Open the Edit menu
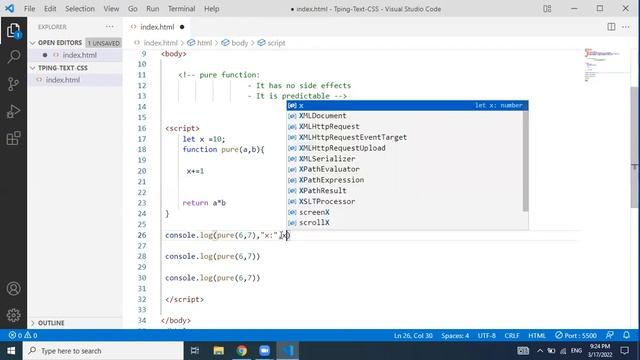640x360 pixels. click(50, 9)
